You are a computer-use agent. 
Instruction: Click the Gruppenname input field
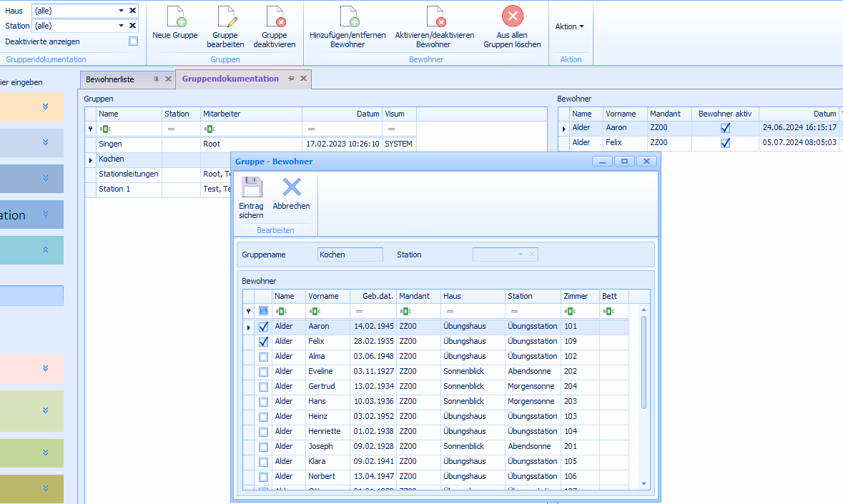click(x=350, y=255)
